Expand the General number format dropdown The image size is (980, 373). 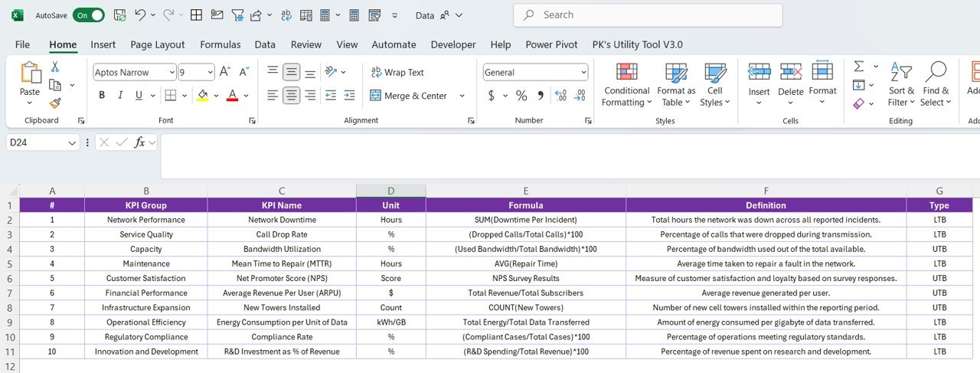pyautogui.click(x=583, y=72)
